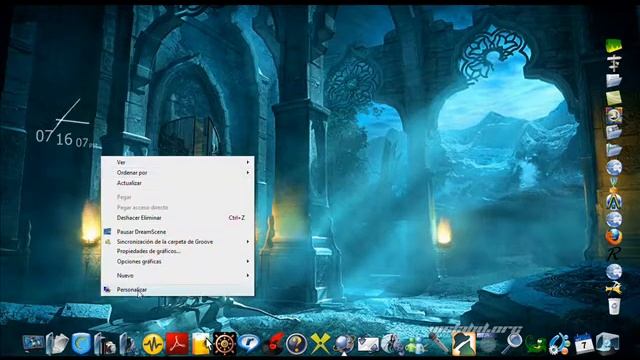
Task: Open the yellow X crossed tools icon
Action: pos(320,344)
